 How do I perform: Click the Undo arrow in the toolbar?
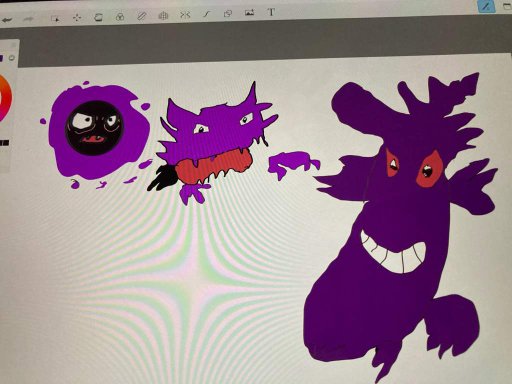pyautogui.click(x=7, y=20)
